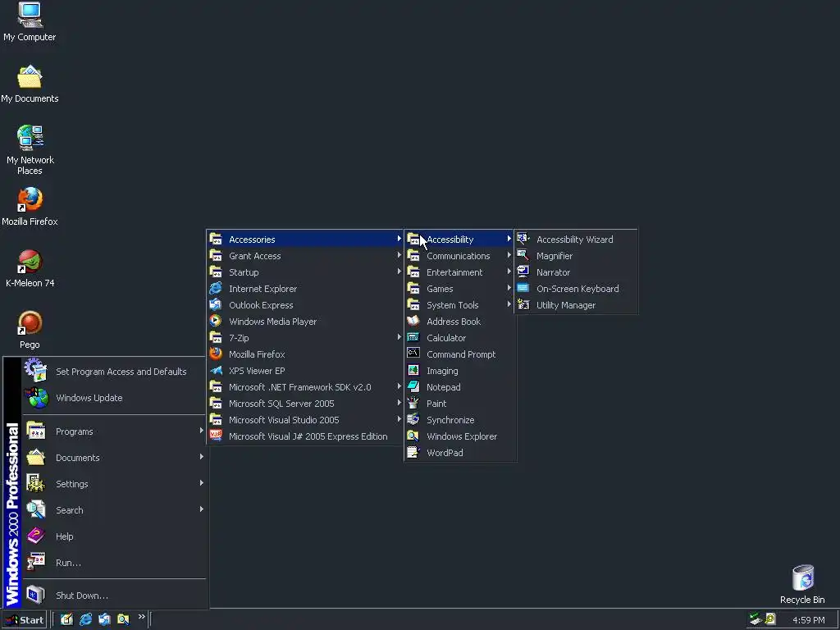Viewport: 840px width, 630px height.
Task: Expand Microsoft Visual Studio 2005 group
Action: tap(305, 420)
